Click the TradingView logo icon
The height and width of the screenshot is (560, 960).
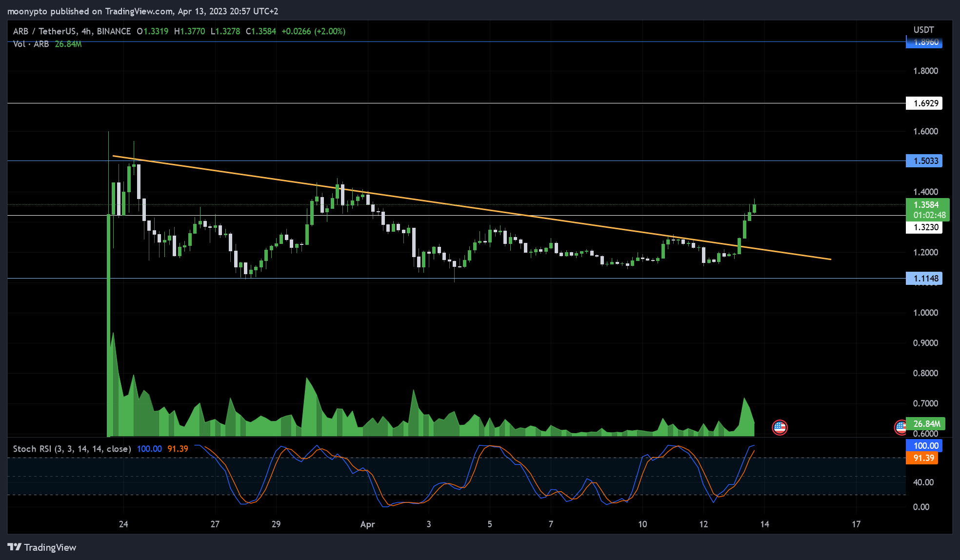click(x=14, y=547)
